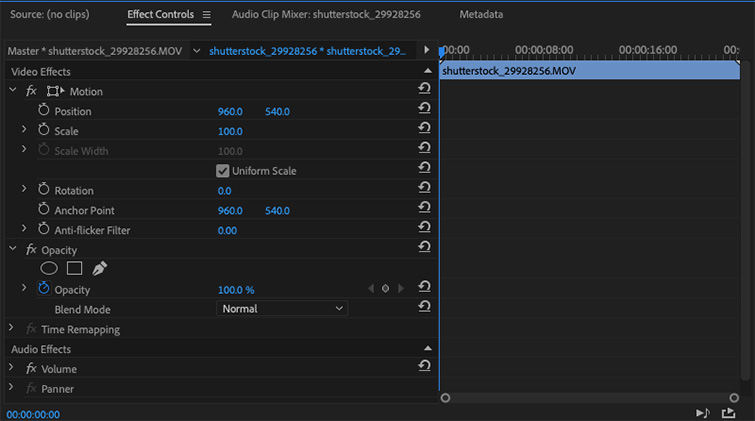Click the export icon at bottom right
The width and height of the screenshot is (755, 421).
coord(728,413)
